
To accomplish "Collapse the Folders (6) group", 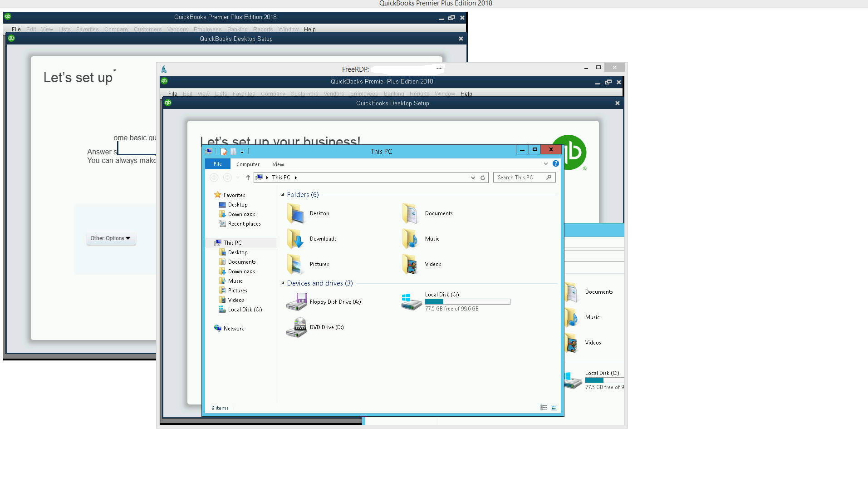I will click(x=283, y=194).
